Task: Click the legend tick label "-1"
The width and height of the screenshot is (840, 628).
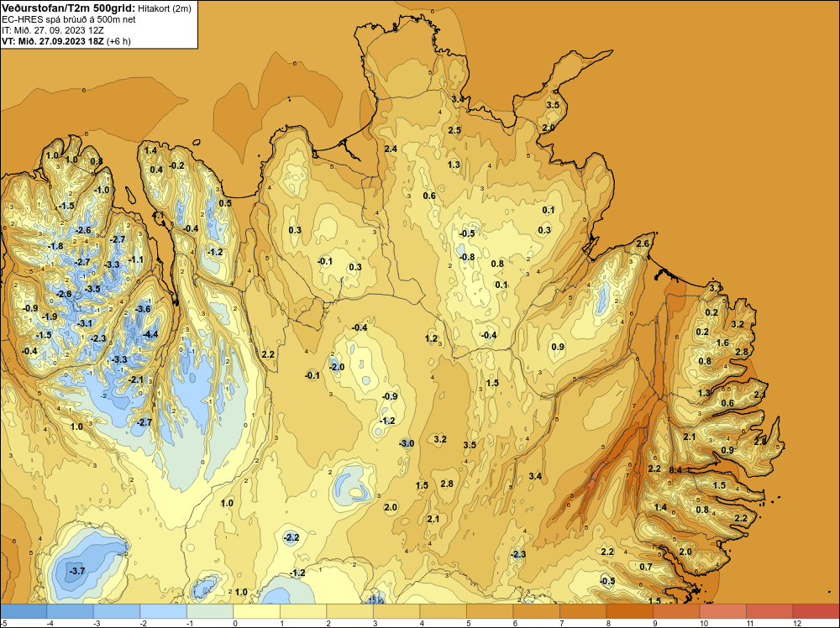Action: [x=188, y=623]
